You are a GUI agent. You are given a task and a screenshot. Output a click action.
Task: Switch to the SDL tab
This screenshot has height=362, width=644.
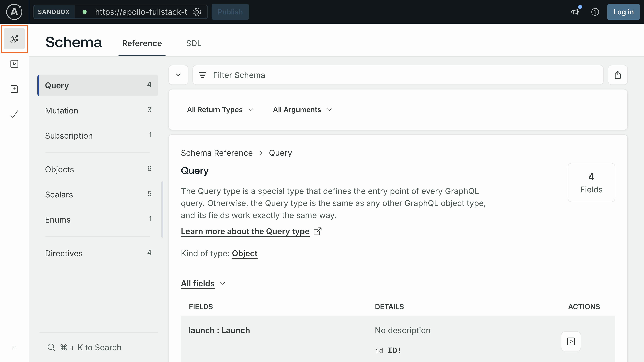194,43
